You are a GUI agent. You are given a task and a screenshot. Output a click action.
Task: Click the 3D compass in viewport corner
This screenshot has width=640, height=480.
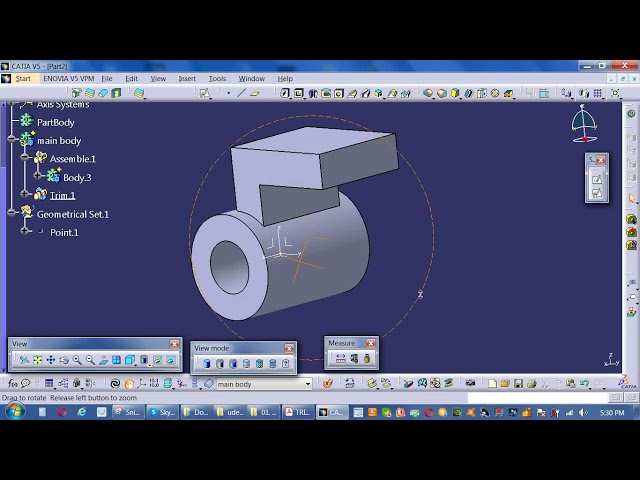point(584,124)
